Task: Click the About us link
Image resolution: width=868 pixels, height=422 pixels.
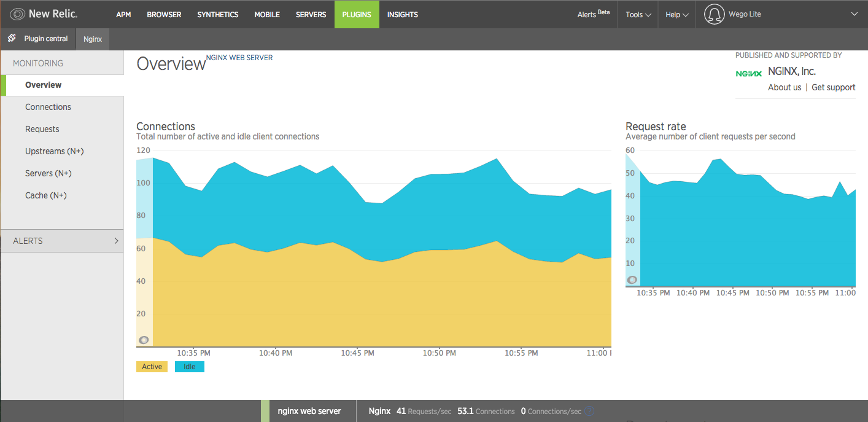Action: [785, 87]
